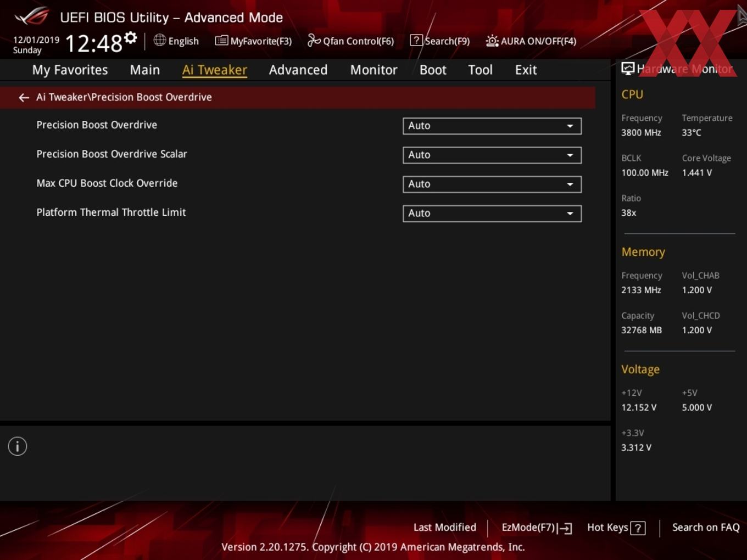Image resolution: width=747 pixels, height=560 pixels.
Task: Expand Precision Boost Overdrive Scalar dropdown
Action: (492, 155)
